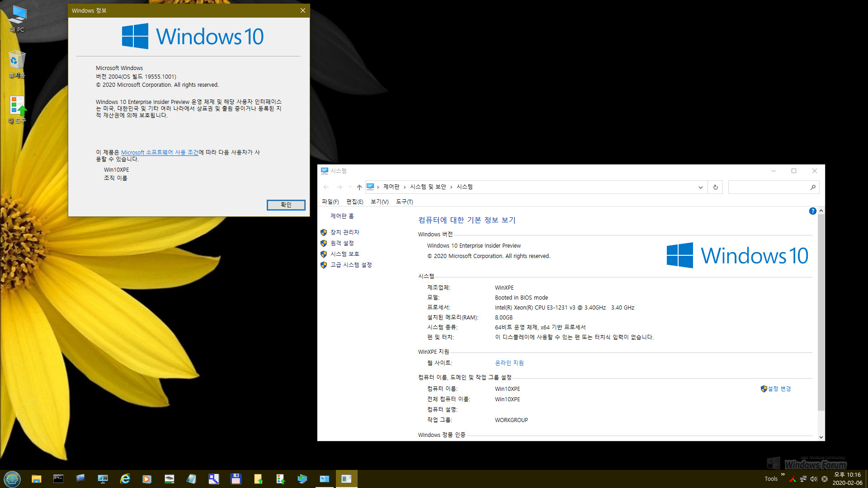
Task: Select the 8.00GB installed memory value
Action: click(x=504, y=318)
